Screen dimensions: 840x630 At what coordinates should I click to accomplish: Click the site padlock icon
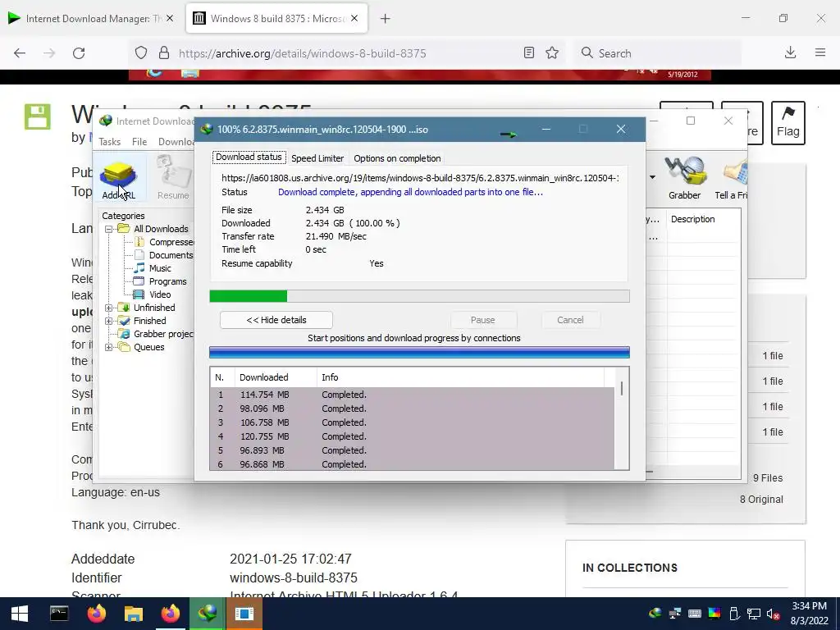point(164,53)
